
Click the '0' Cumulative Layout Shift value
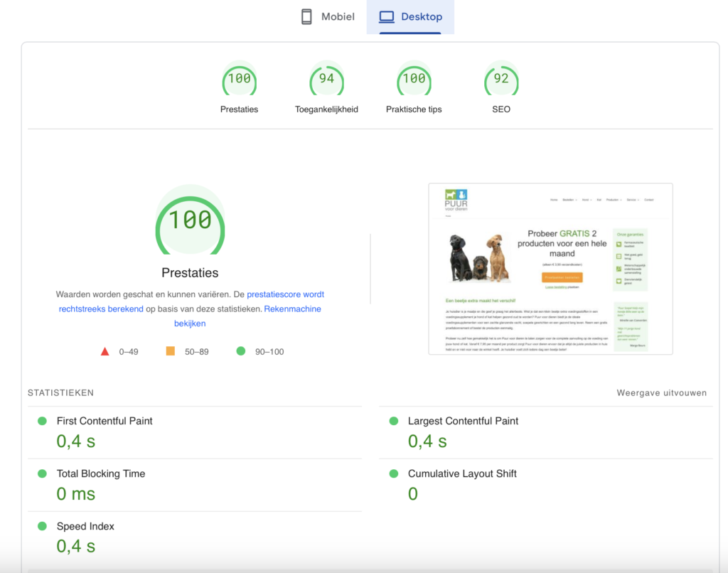[413, 493]
